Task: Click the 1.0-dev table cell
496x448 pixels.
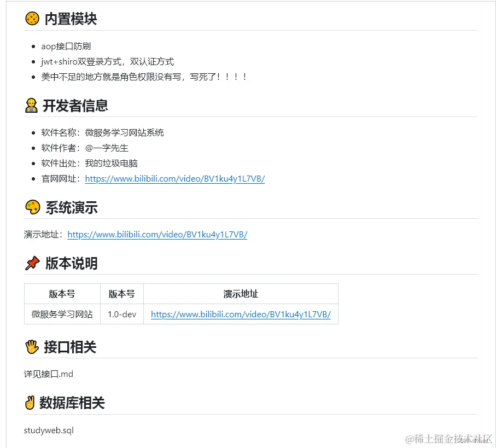Action: (x=122, y=314)
